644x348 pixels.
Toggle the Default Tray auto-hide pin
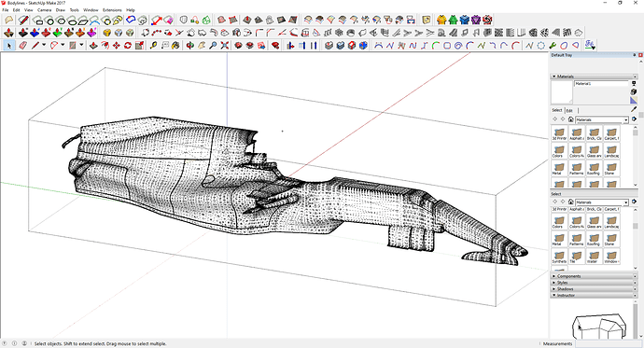coord(635,55)
